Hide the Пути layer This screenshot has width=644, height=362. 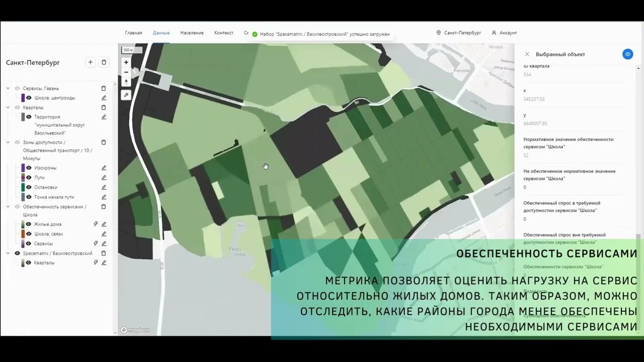tap(29, 177)
